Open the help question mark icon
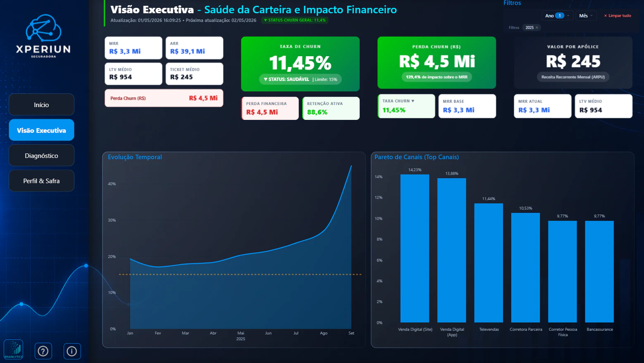Screen dimensions: 644x363 pos(43,351)
